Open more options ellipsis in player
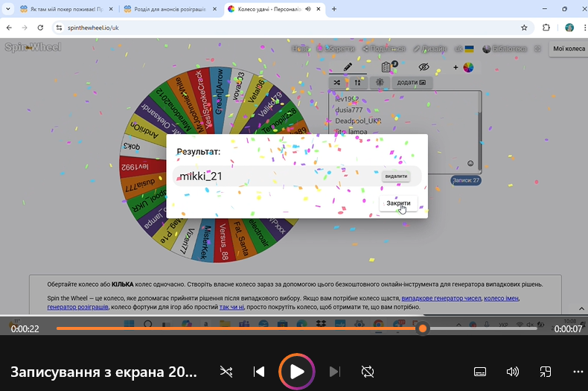Image resolution: width=588 pixels, height=391 pixels. [578, 372]
